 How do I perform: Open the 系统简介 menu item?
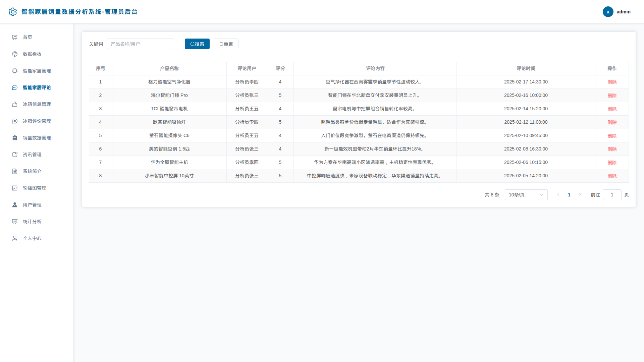[x=37, y=171]
